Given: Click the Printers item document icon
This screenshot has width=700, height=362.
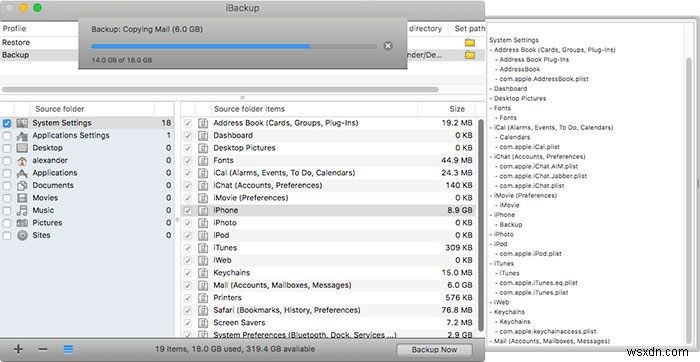Looking at the screenshot, I should 203,298.
